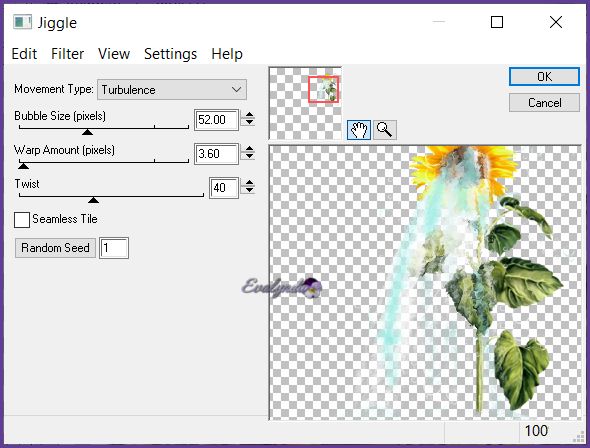Enable the Seamless Tile checkbox

coord(22,220)
